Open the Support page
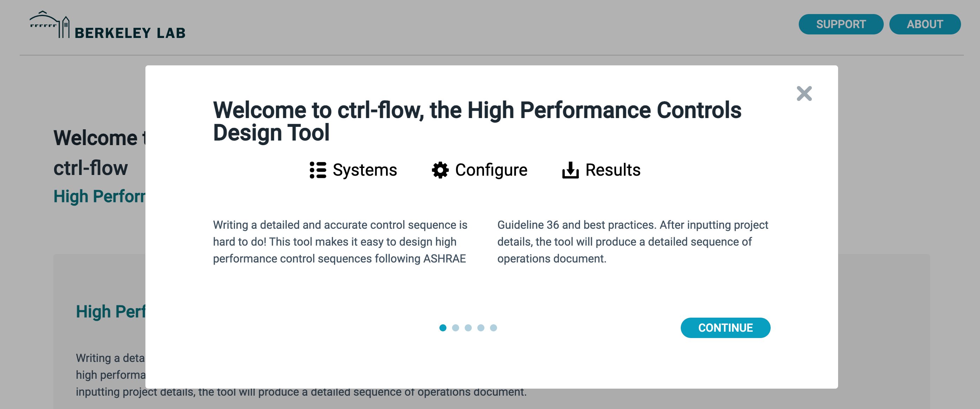The height and width of the screenshot is (409, 980). [x=841, y=24]
